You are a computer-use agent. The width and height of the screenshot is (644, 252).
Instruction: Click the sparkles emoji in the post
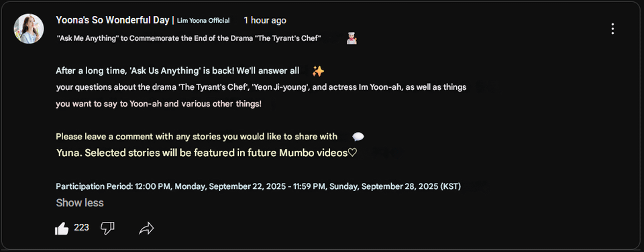pyautogui.click(x=318, y=71)
